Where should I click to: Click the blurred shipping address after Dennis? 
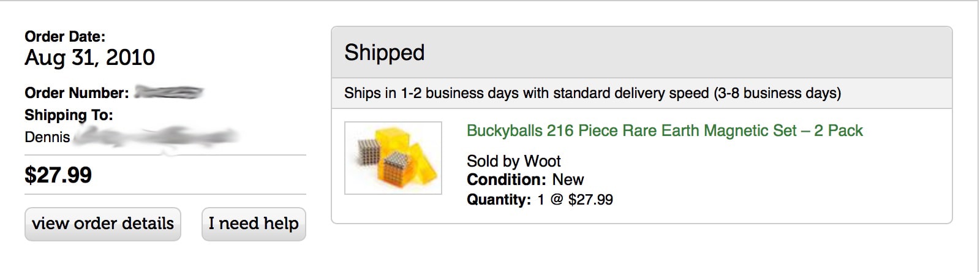click(x=156, y=137)
